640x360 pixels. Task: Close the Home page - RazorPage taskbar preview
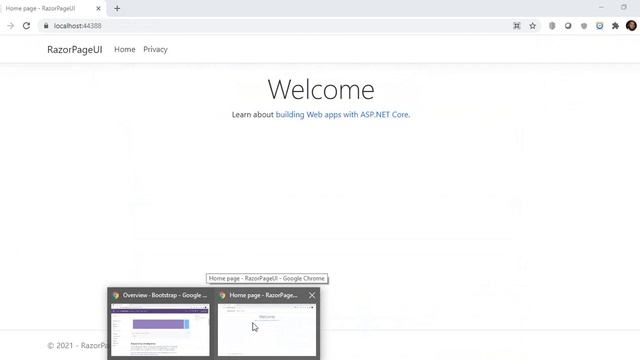312,295
